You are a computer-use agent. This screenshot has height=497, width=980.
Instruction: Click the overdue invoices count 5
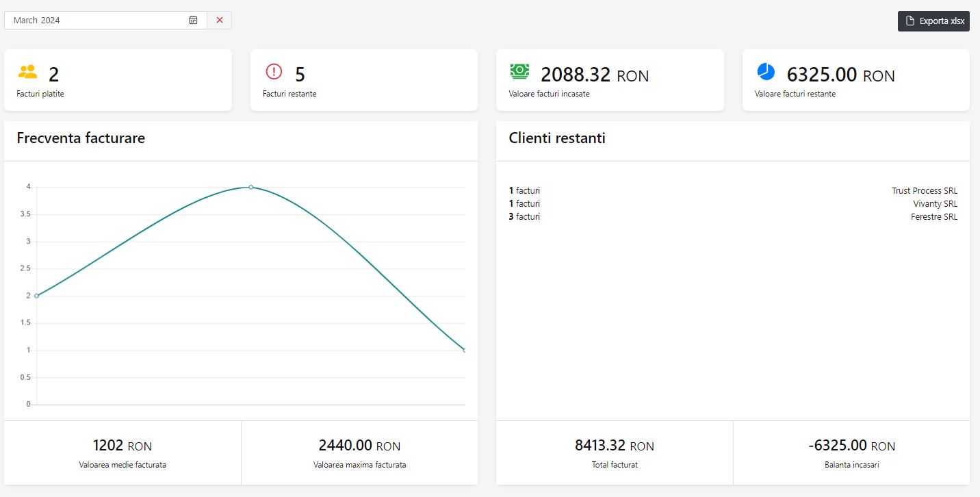pos(300,75)
